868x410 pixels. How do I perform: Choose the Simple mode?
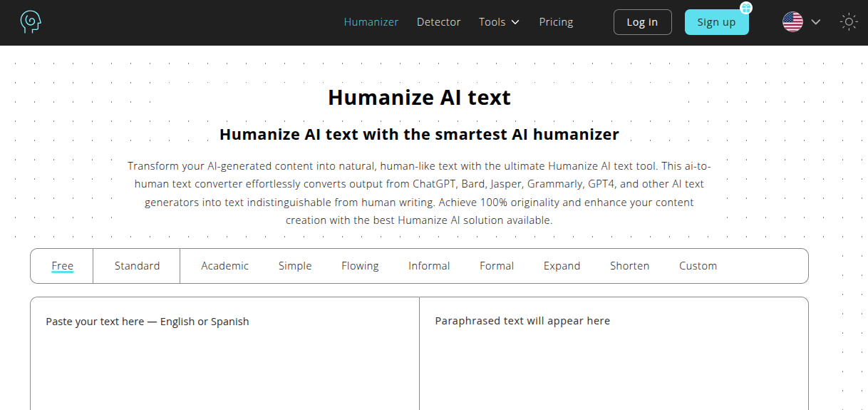295,266
